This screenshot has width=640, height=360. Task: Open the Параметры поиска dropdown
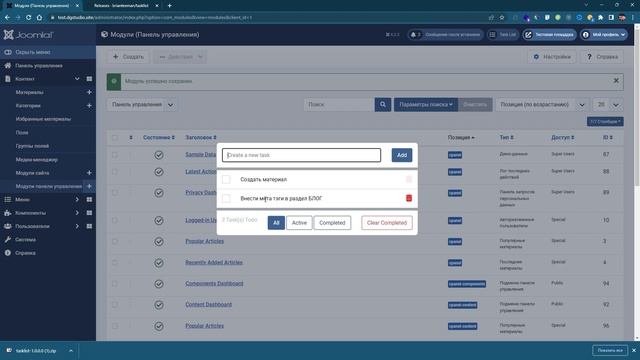coord(426,104)
